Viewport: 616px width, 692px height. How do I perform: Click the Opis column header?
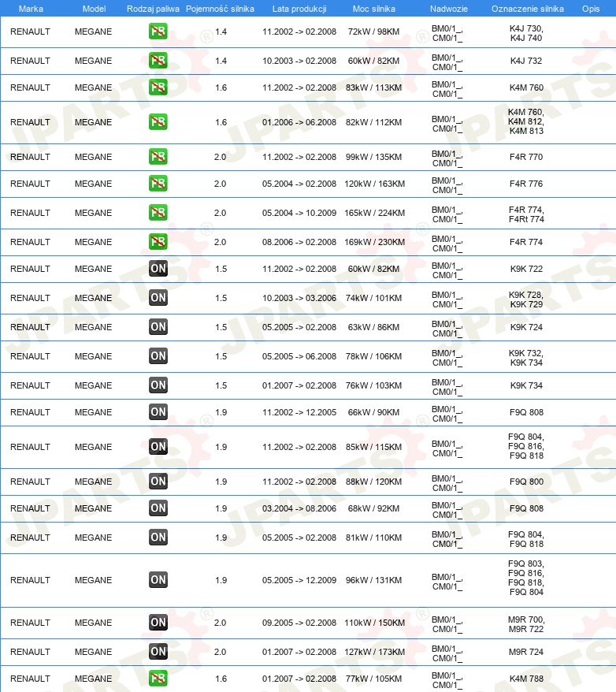591,9
